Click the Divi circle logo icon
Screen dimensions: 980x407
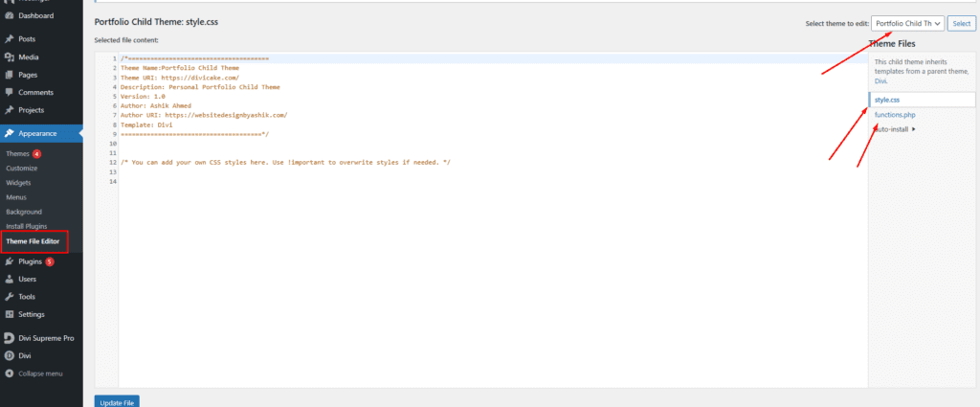point(10,355)
